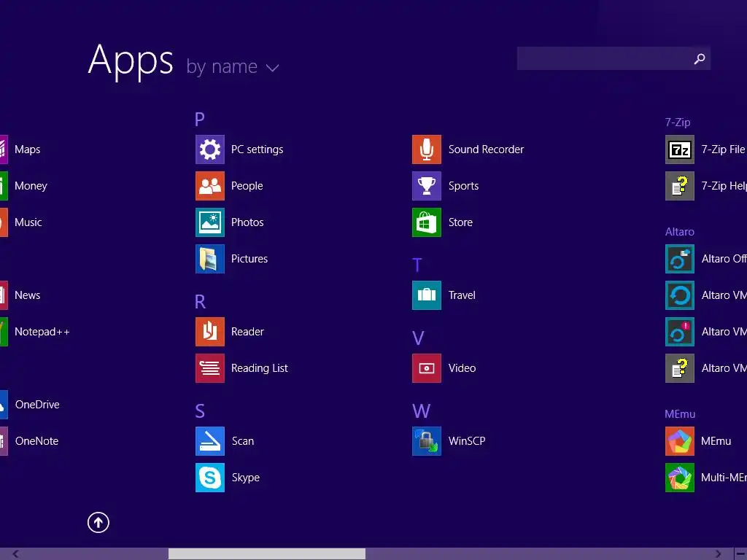The height and width of the screenshot is (560, 747).
Task: Open the Pictures folder icon
Action: [209, 259]
